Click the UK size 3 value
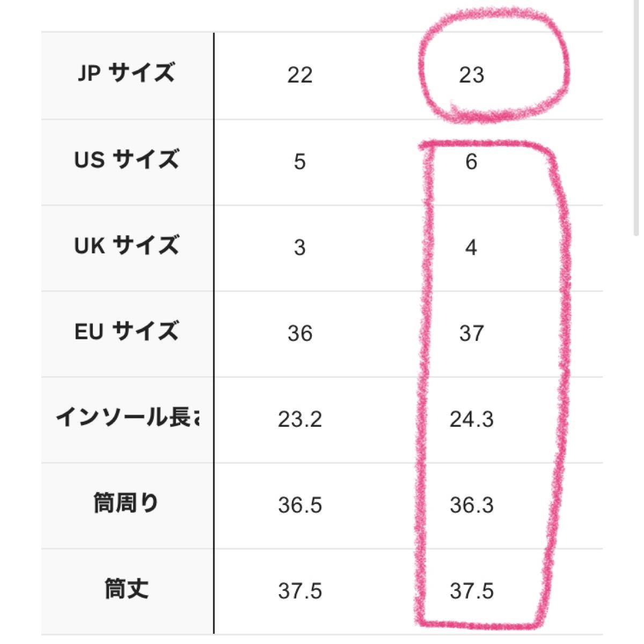644x644 pixels. click(x=299, y=247)
